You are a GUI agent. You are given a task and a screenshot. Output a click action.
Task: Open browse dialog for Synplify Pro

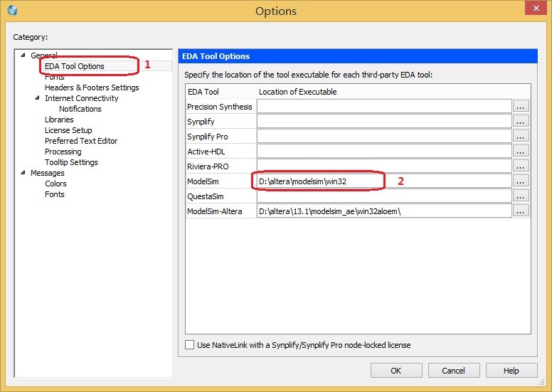(521, 136)
